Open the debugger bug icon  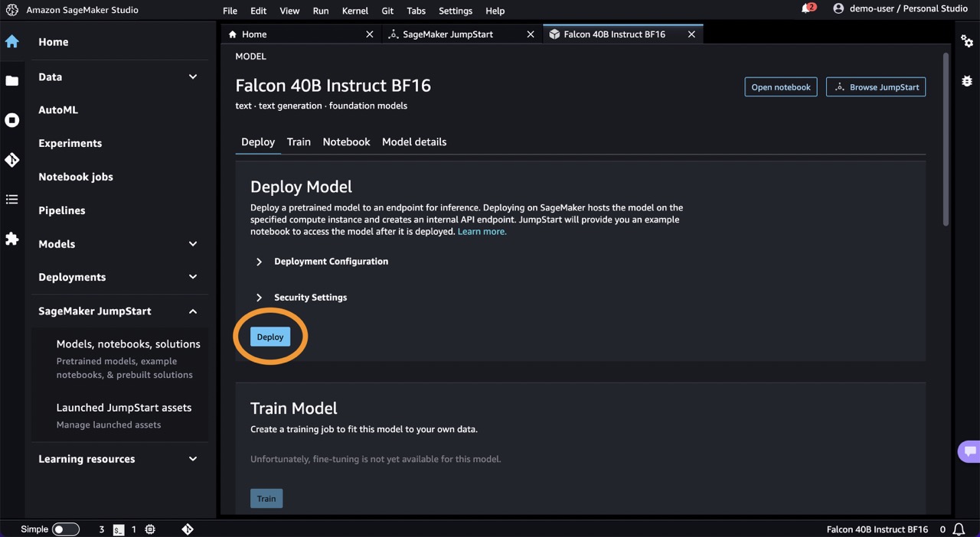pyautogui.click(x=967, y=80)
